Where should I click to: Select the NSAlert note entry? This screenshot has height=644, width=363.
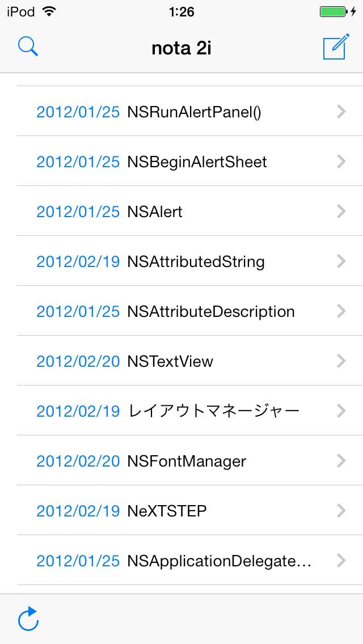coord(155,211)
